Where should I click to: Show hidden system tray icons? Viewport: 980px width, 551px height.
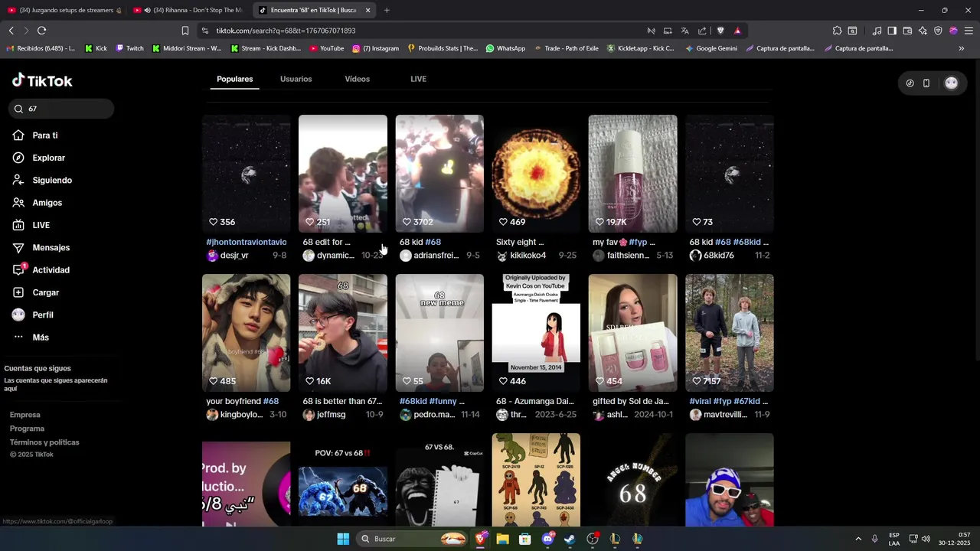[x=858, y=539]
